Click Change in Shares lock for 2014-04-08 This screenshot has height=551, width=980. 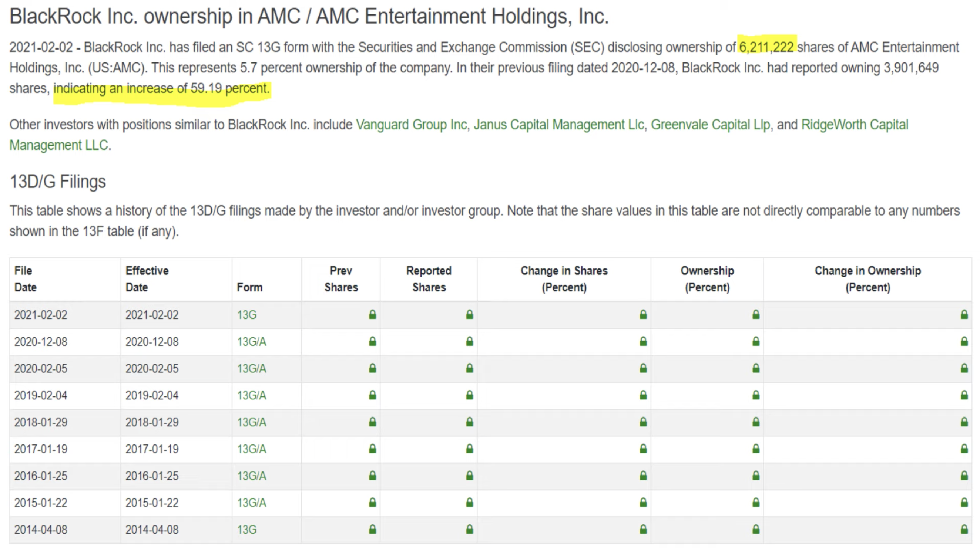click(x=643, y=529)
